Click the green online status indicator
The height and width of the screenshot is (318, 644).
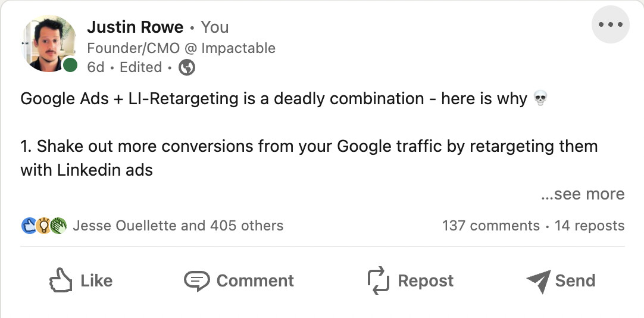click(x=70, y=65)
